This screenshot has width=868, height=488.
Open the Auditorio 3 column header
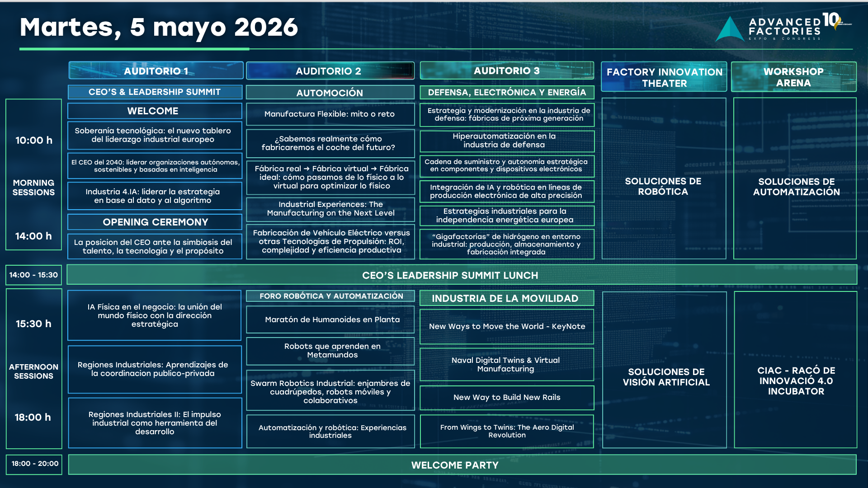click(507, 70)
